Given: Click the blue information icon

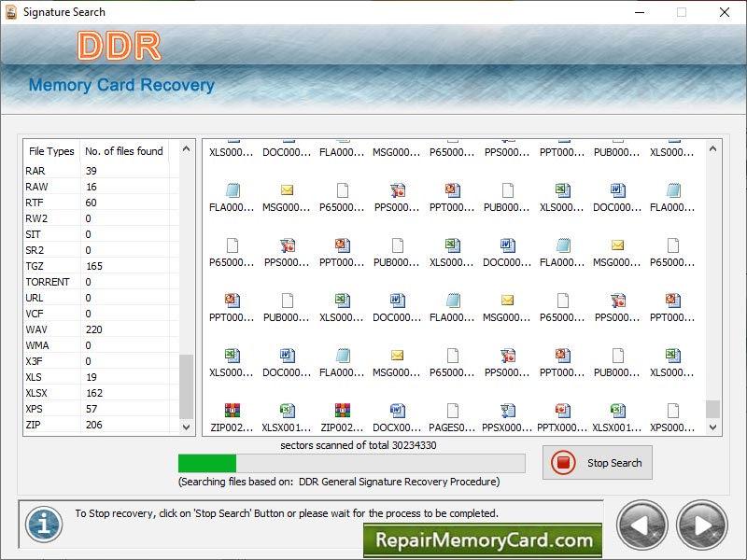Looking at the screenshot, I should [x=42, y=524].
